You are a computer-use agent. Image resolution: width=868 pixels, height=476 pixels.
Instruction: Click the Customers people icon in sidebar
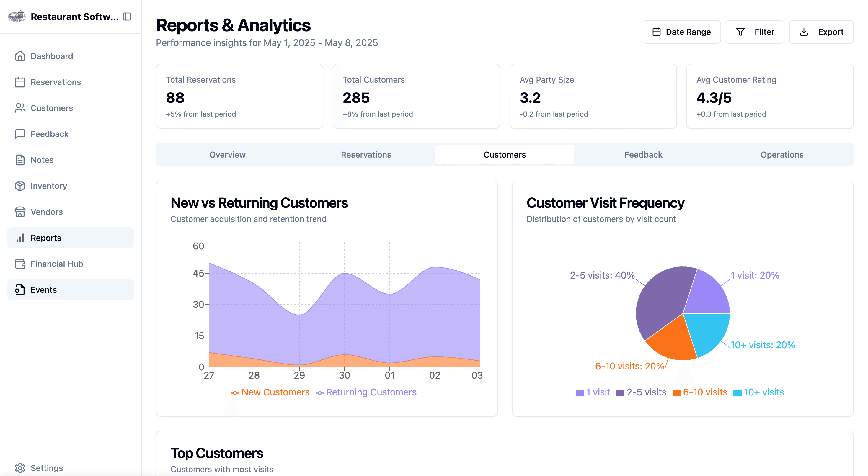20,108
